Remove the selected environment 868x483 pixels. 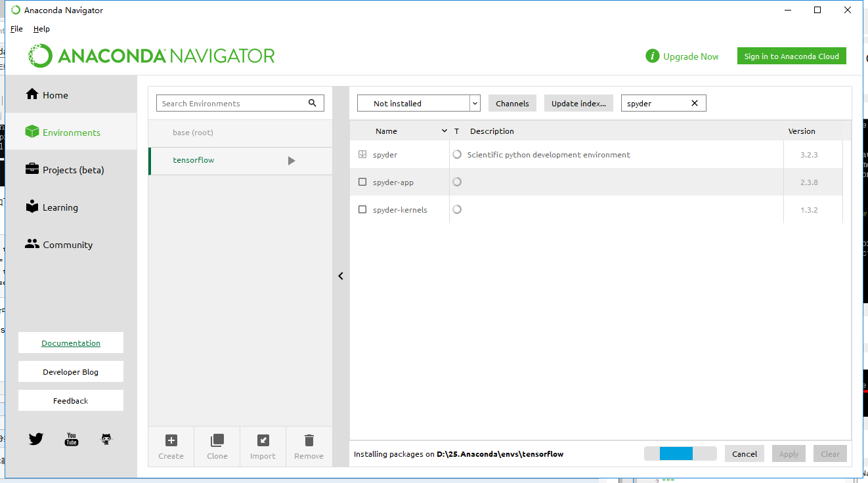point(309,446)
